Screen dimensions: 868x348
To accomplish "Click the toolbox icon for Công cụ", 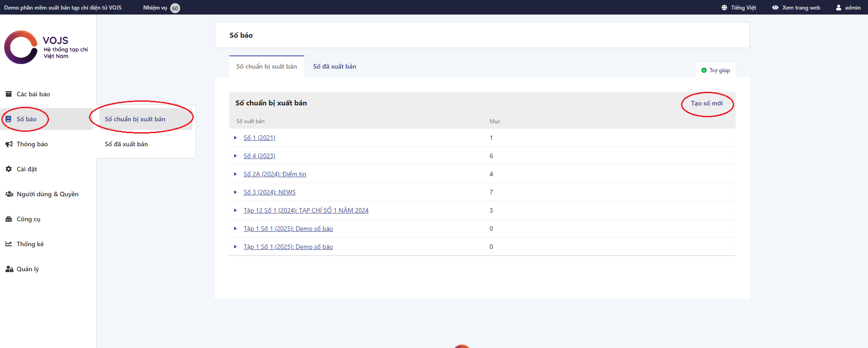I will [9, 219].
